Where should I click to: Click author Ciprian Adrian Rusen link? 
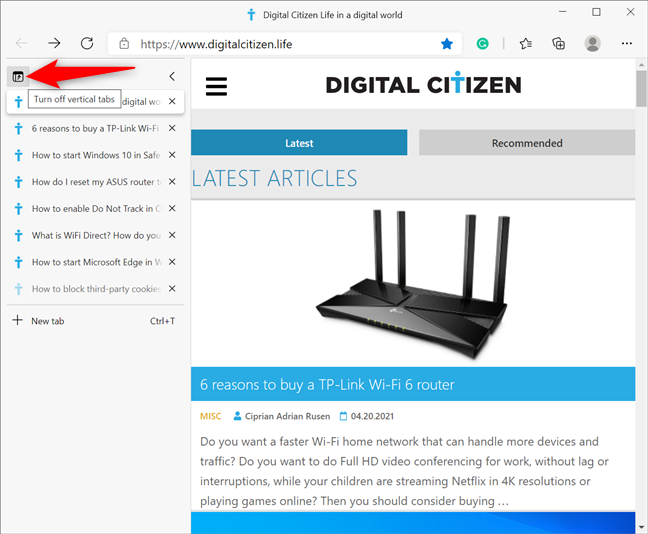(287, 416)
